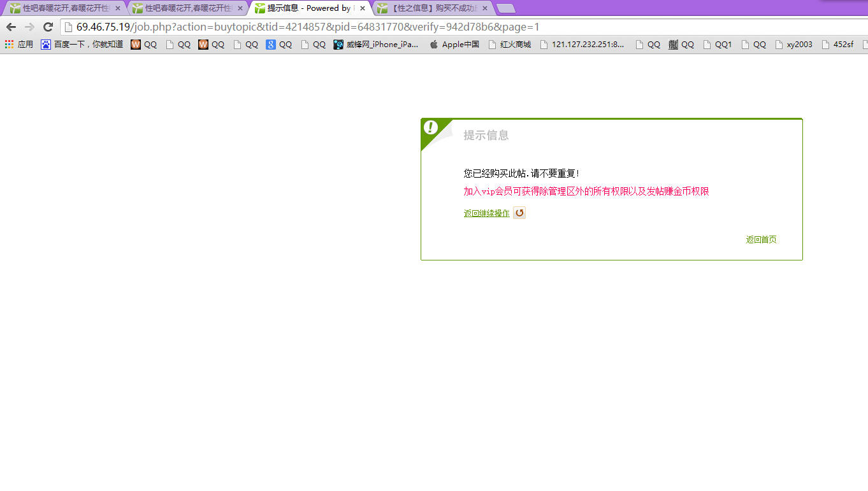Open the 威锋网_iPhone_iPa... bookmark
Image resolution: width=868 pixels, height=491 pixels.
[x=376, y=45]
